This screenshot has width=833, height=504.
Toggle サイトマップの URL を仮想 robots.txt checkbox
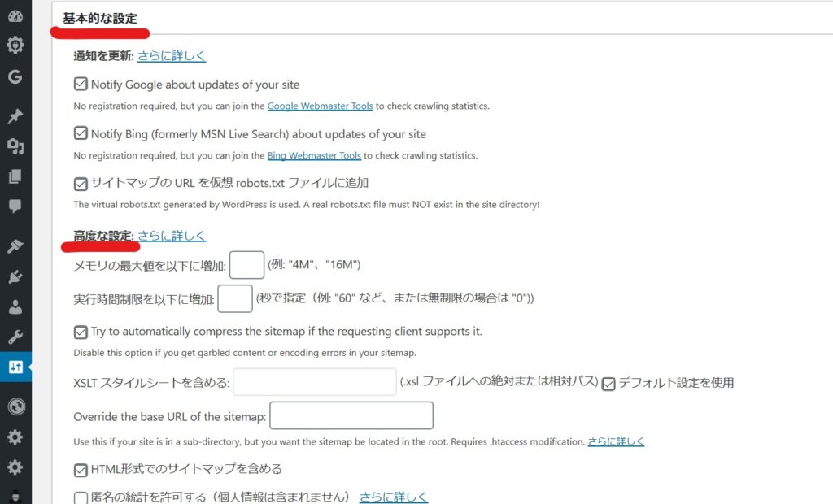click(x=81, y=184)
